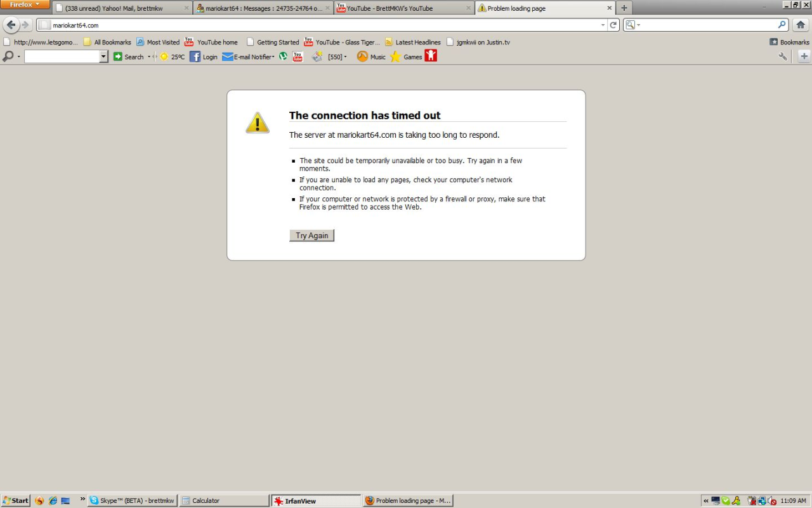Open Calculator from the Windows taskbar
Viewport: 812px width, 508px height.
(x=223, y=500)
